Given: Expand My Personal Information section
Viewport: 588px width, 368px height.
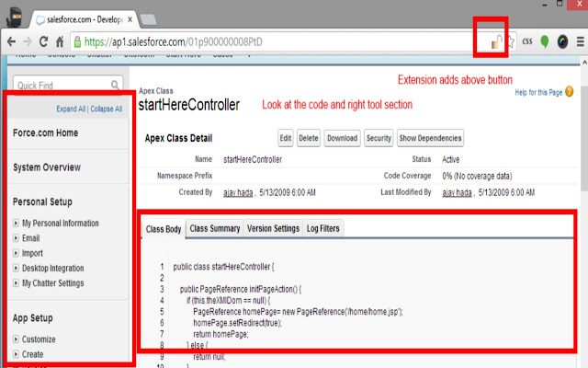Looking at the screenshot, I should point(16,223).
